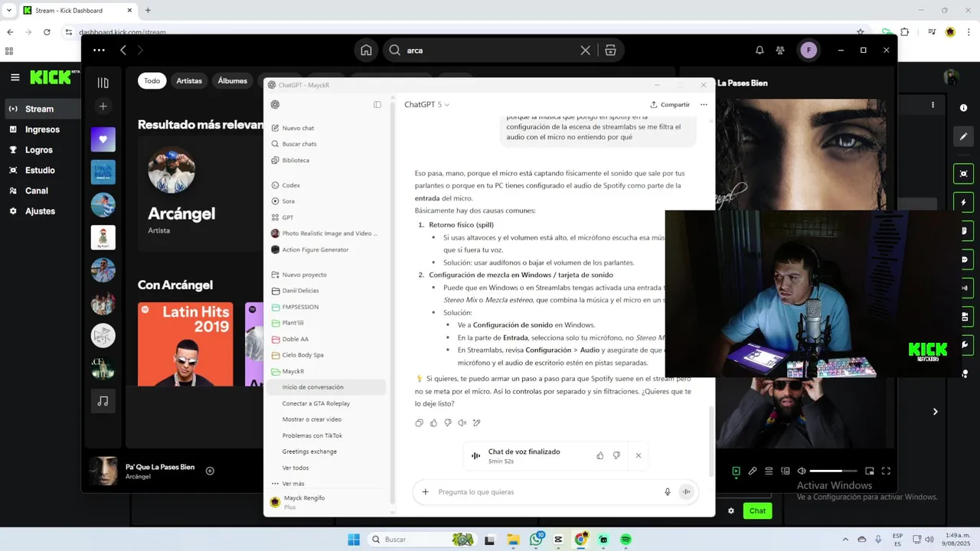Screen dimensions: 980x551
Task: Select the Artistas filter chip
Action: (189, 80)
